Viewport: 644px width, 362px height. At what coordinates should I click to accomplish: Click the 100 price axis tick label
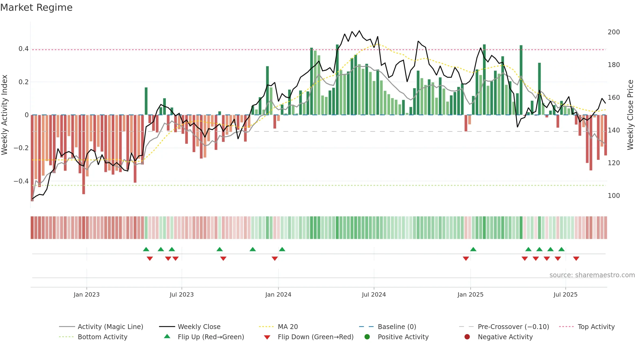[x=614, y=196]
